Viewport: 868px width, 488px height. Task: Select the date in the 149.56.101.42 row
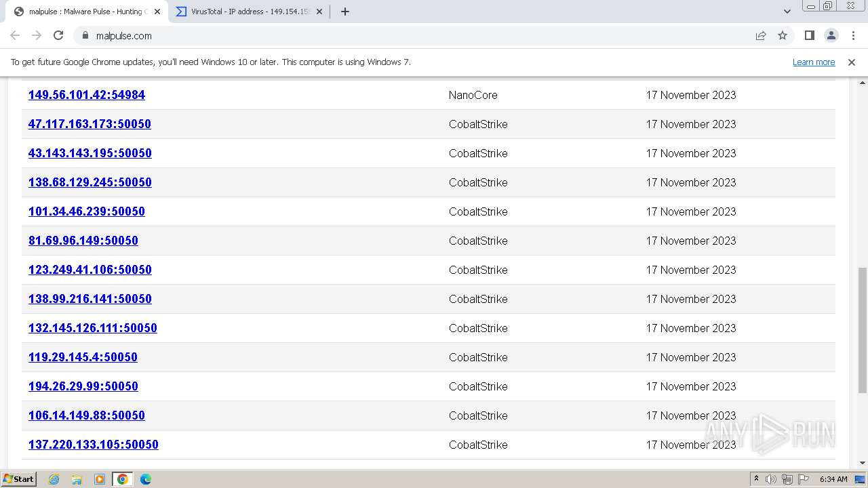pyautogui.click(x=691, y=95)
